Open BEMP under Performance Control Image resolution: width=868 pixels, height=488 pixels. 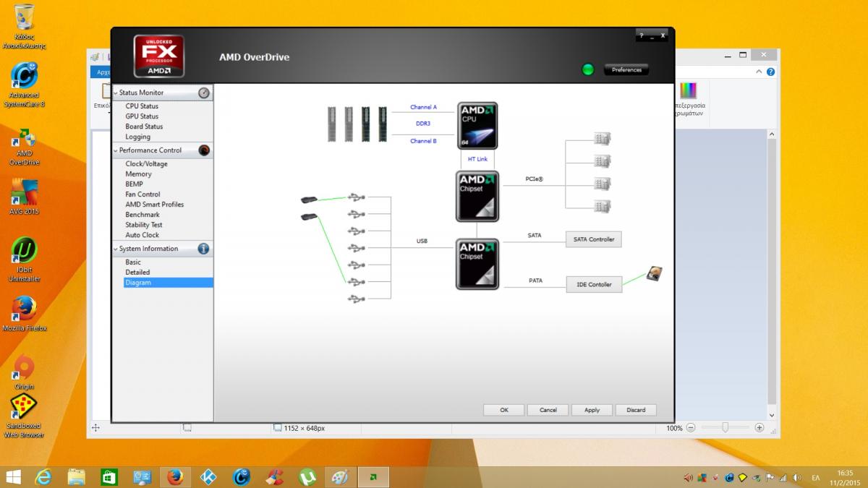tap(134, 184)
